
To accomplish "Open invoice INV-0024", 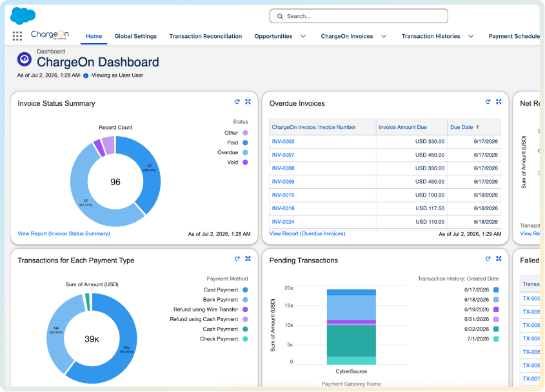I will (283, 222).
